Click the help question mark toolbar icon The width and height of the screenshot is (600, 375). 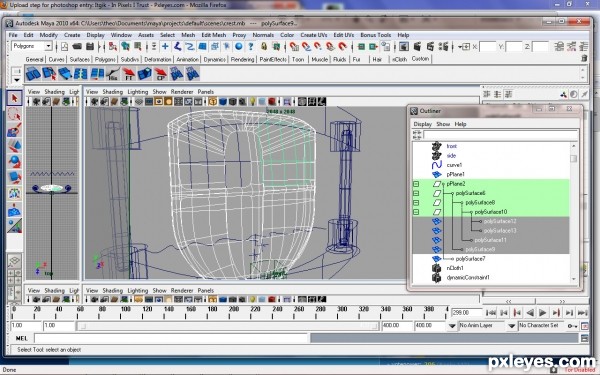click(251, 47)
